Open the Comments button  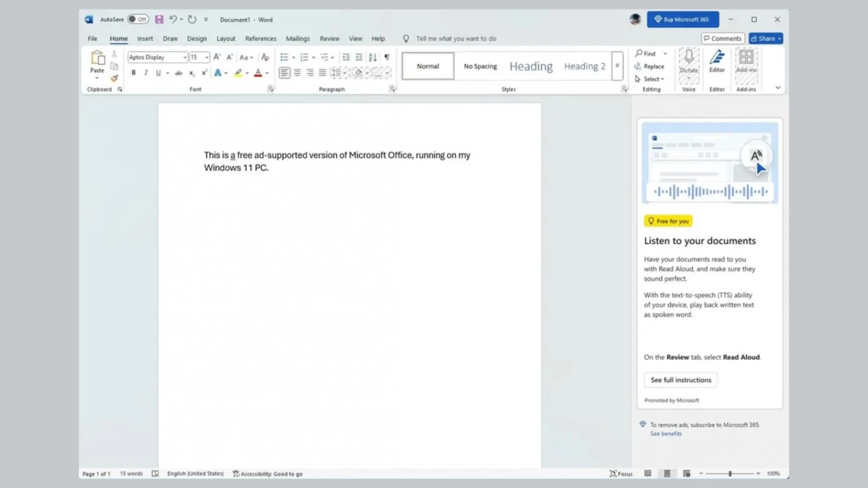click(723, 39)
